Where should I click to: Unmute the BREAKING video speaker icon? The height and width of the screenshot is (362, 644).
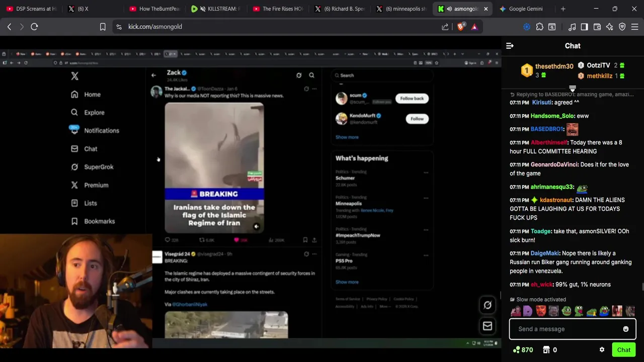coord(256,227)
